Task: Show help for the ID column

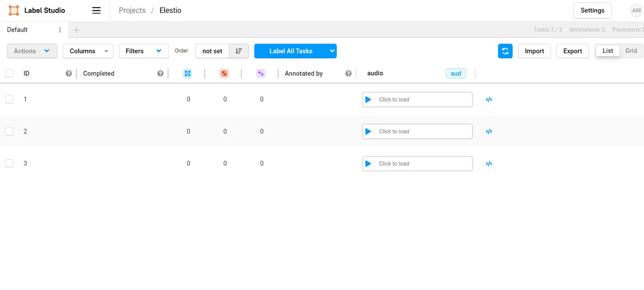Action: (x=69, y=73)
